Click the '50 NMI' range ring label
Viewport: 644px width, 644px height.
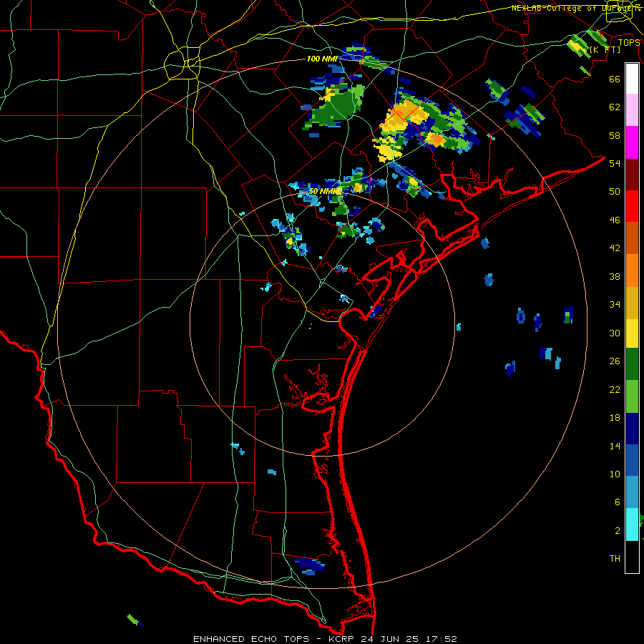(x=324, y=191)
